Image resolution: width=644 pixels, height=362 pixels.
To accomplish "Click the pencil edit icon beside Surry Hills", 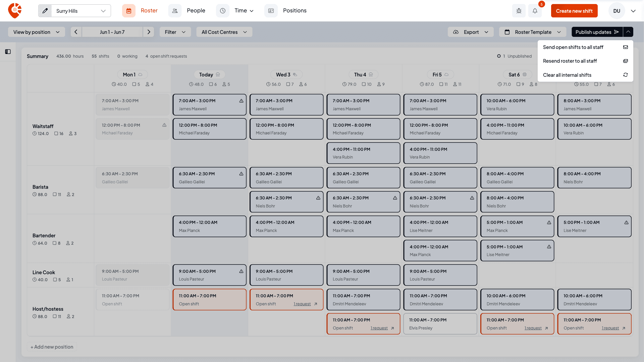I will (x=45, y=11).
